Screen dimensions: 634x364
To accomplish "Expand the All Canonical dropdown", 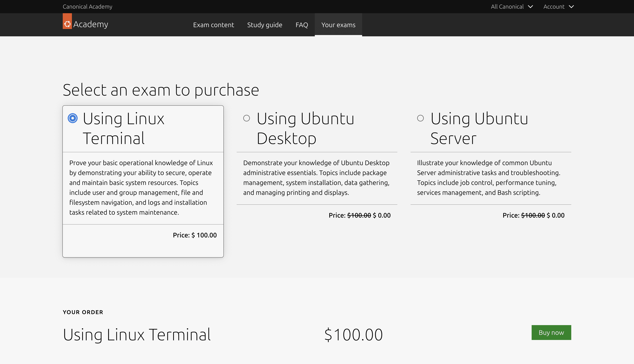I will click(x=512, y=7).
